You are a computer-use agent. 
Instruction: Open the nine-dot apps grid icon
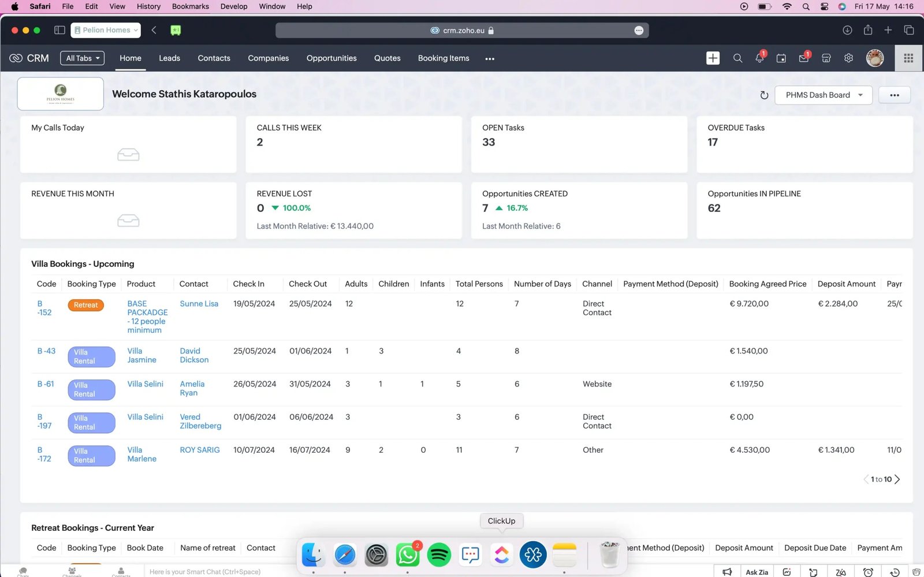coord(908,58)
